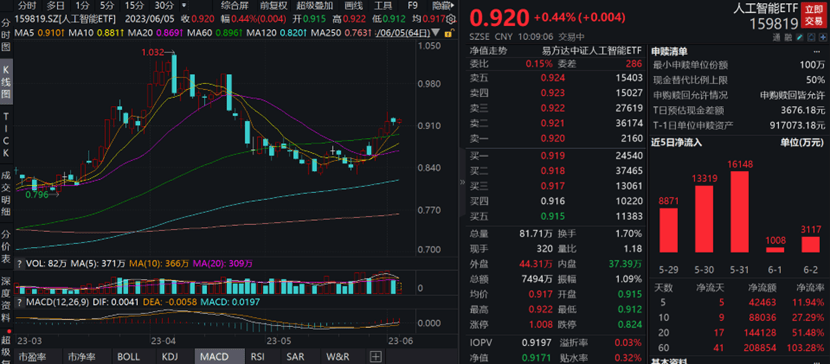Click the 卖五 price 0.924 row
This screenshot has height=364, width=830.
[x=556, y=78]
